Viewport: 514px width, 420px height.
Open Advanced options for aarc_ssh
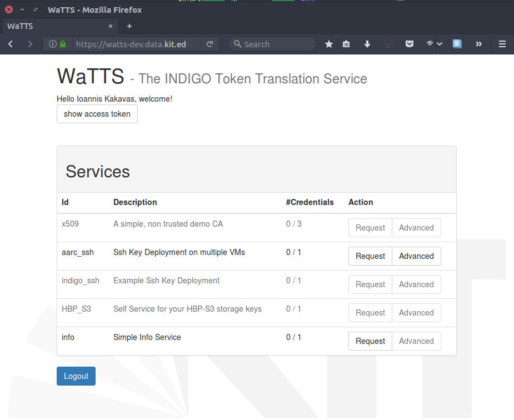click(x=416, y=256)
